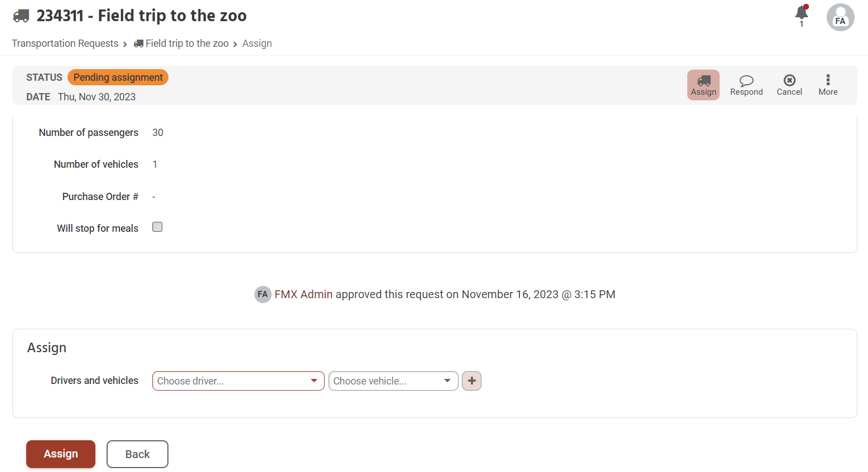
Task: Click the Assign breadcrumb item
Action: (257, 43)
